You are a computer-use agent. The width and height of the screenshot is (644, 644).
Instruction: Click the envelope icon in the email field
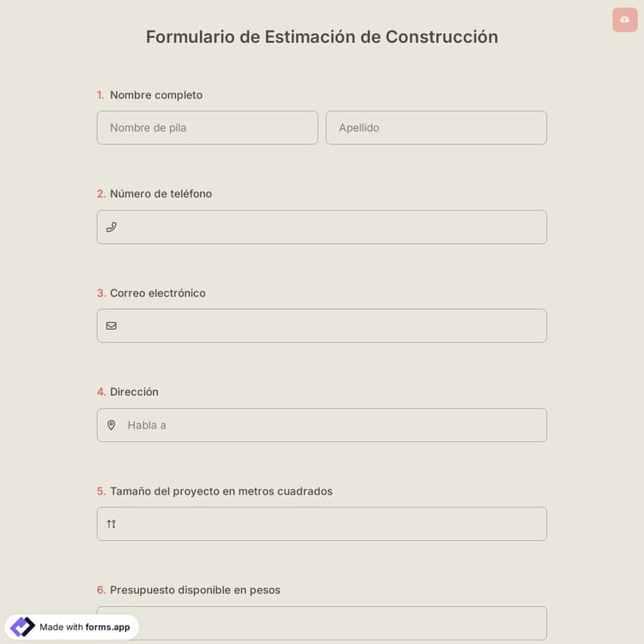click(x=111, y=326)
